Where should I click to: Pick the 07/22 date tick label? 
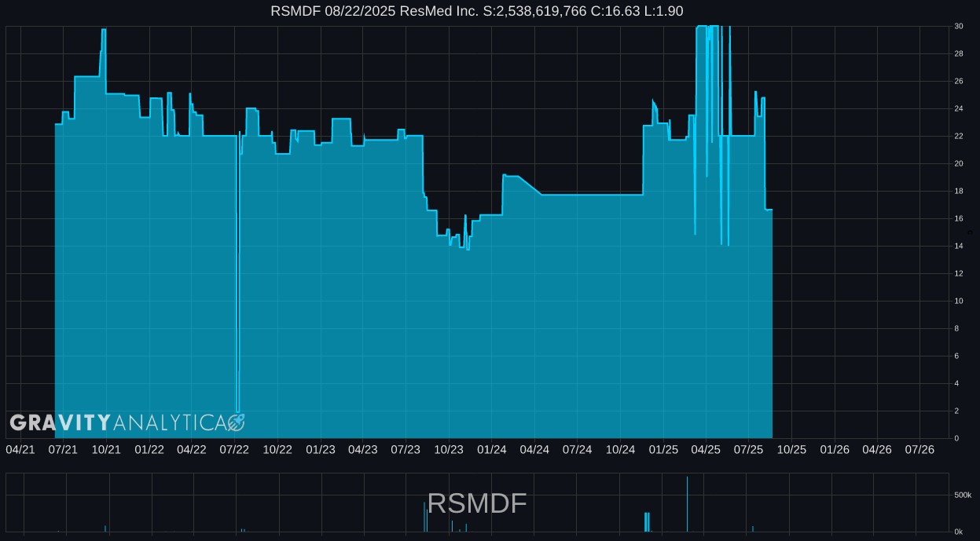coord(234,449)
